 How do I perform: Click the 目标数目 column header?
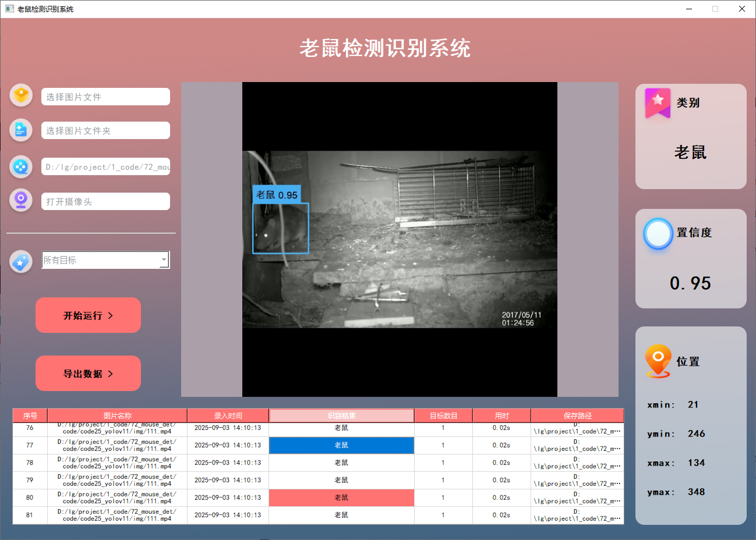pyautogui.click(x=443, y=415)
